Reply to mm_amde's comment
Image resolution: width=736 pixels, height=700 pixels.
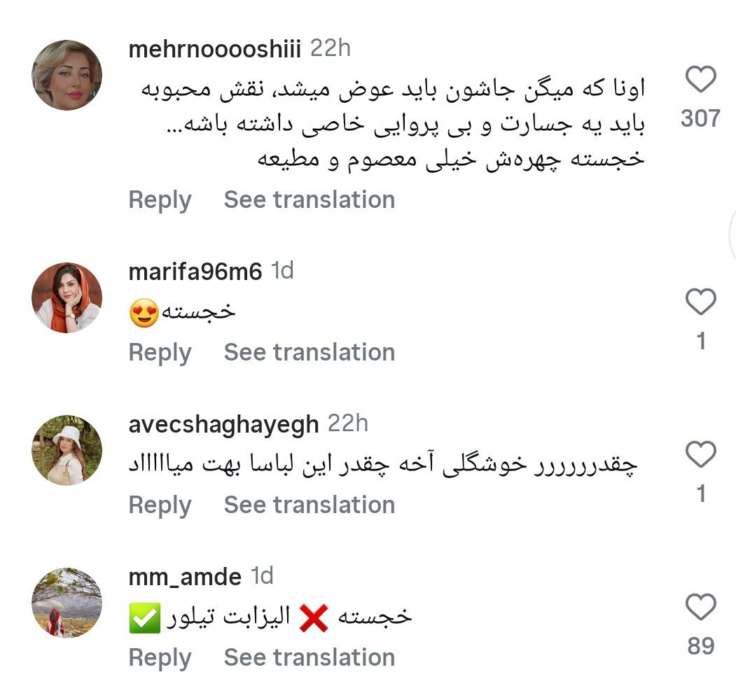160,658
